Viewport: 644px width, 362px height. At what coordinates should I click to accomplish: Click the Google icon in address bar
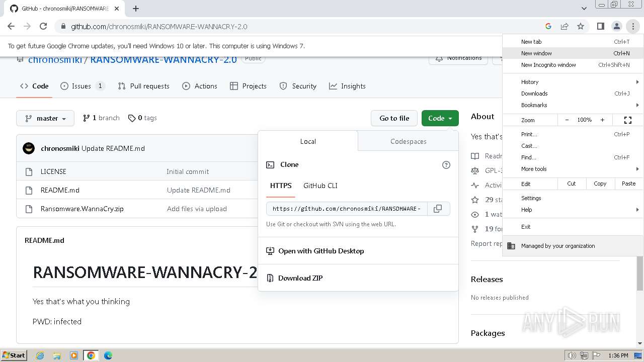coord(548,26)
